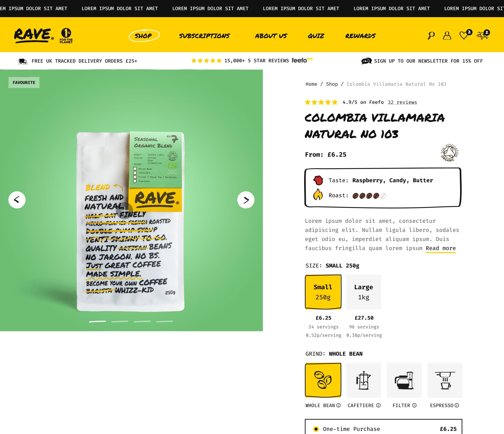Select the One-time Purchase radio button
Screen dimensions: 504x434
click(x=316, y=429)
